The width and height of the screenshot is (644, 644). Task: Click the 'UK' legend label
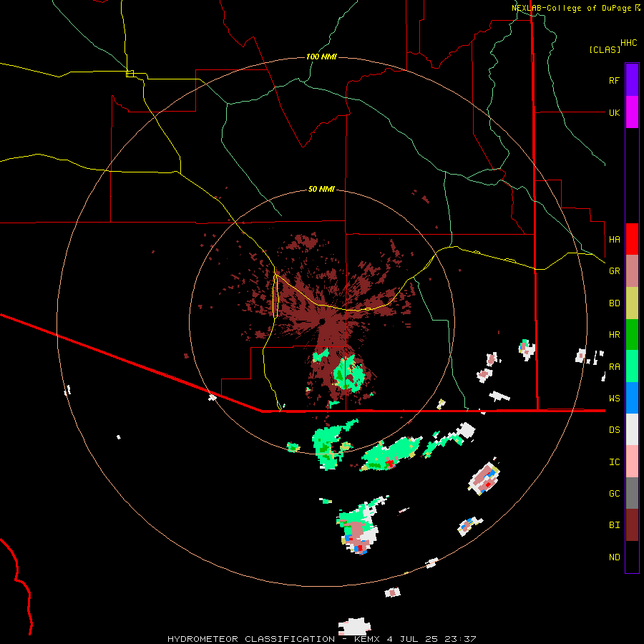point(614,112)
